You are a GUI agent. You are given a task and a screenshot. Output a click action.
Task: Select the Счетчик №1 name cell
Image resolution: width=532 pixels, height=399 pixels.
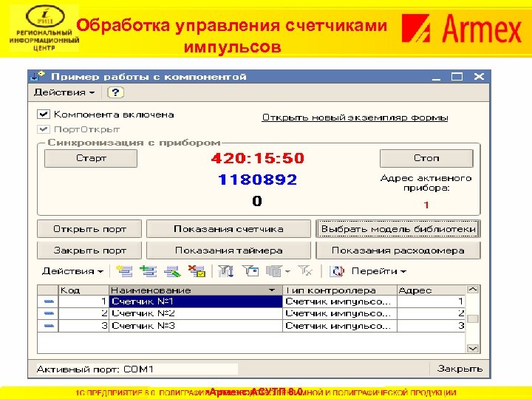(195, 301)
